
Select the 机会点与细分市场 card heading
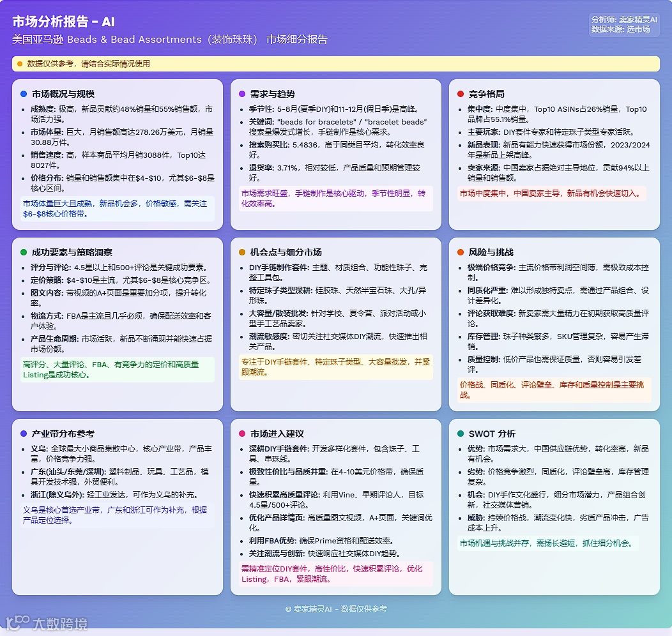[286, 252]
